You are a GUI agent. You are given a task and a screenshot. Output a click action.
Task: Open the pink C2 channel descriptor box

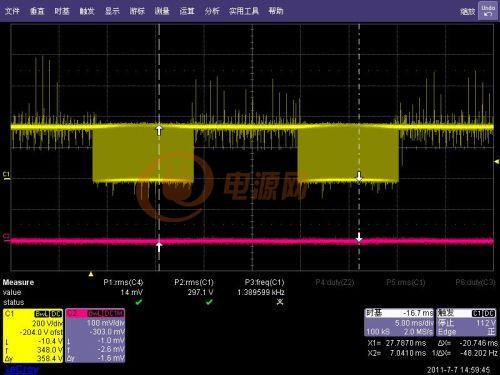click(x=95, y=336)
